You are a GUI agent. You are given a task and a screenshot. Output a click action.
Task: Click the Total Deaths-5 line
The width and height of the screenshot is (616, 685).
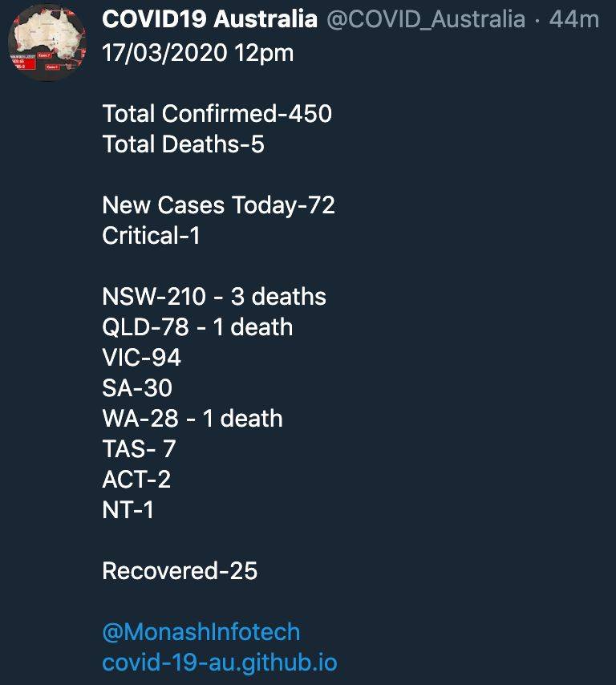click(183, 144)
